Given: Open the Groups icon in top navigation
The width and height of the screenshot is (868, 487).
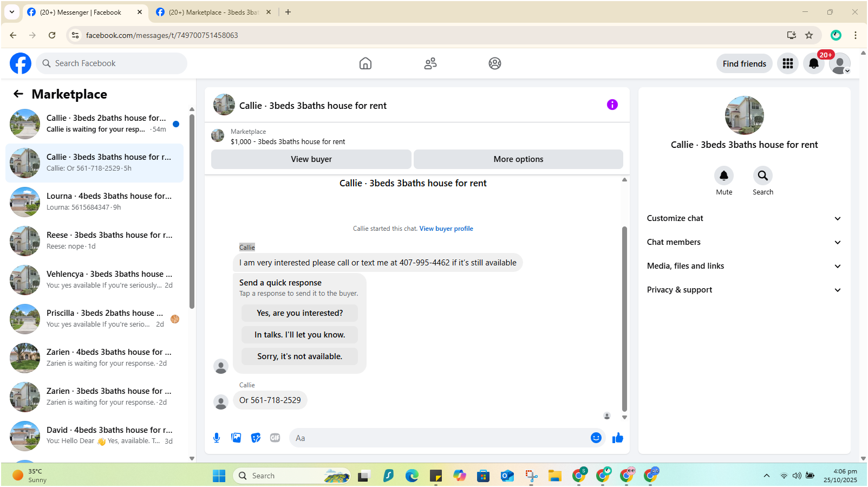Looking at the screenshot, I should 495,63.
